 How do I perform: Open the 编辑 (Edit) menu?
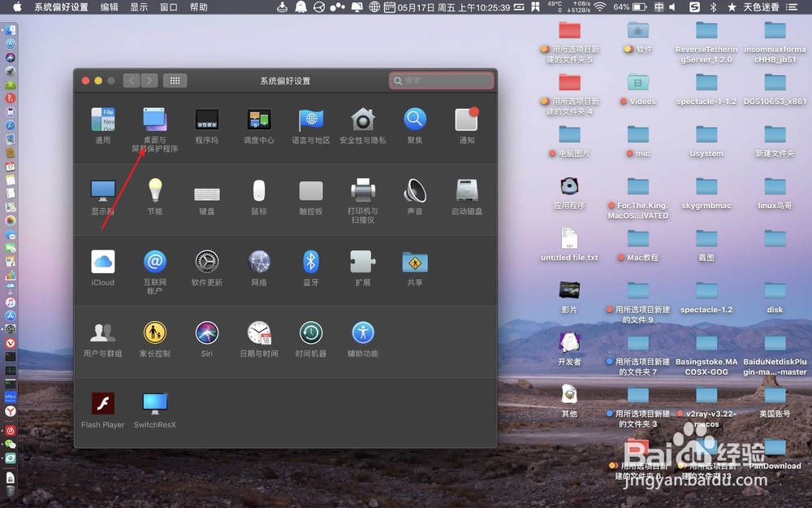pos(109,7)
